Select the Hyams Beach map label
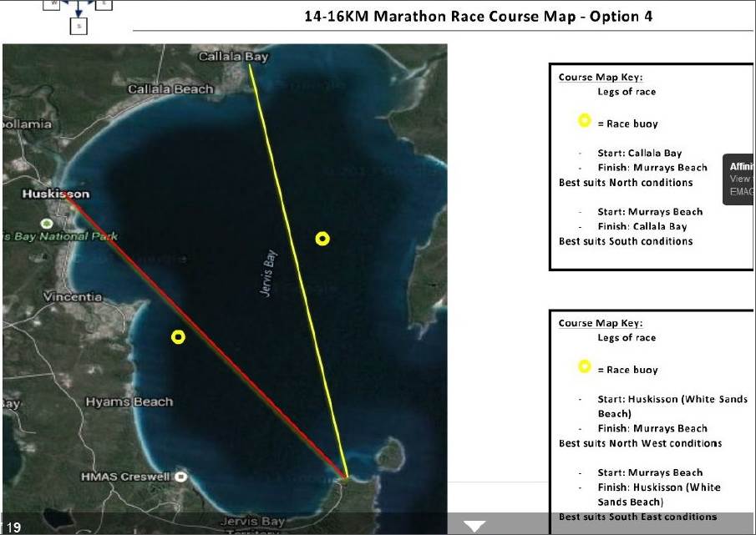Image resolution: width=756 pixels, height=535 pixels. [x=129, y=401]
